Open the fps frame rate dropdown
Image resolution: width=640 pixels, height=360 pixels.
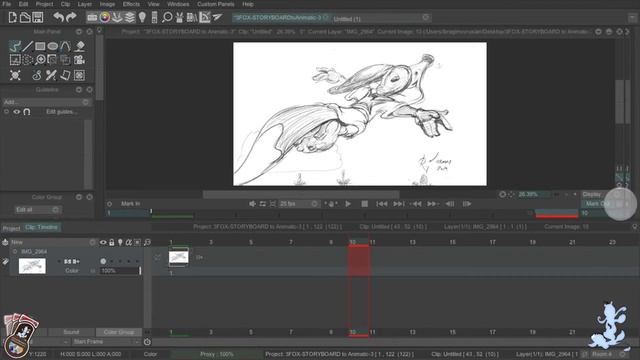pyautogui.click(x=298, y=204)
